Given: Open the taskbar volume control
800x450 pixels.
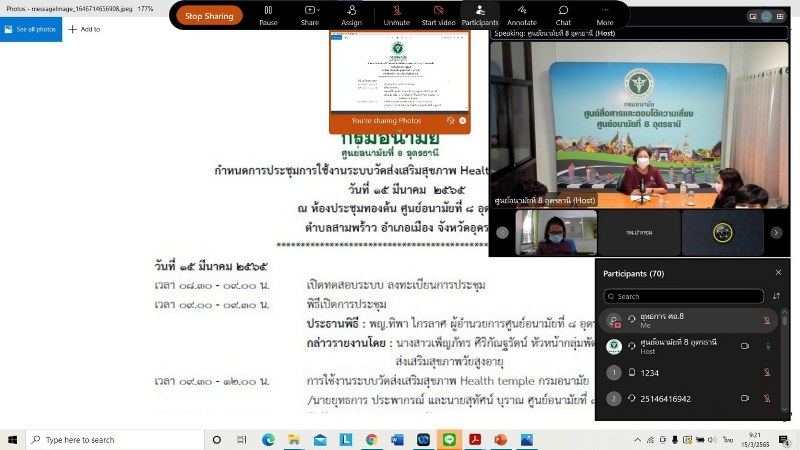Looking at the screenshot, I should [x=712, y=439].
